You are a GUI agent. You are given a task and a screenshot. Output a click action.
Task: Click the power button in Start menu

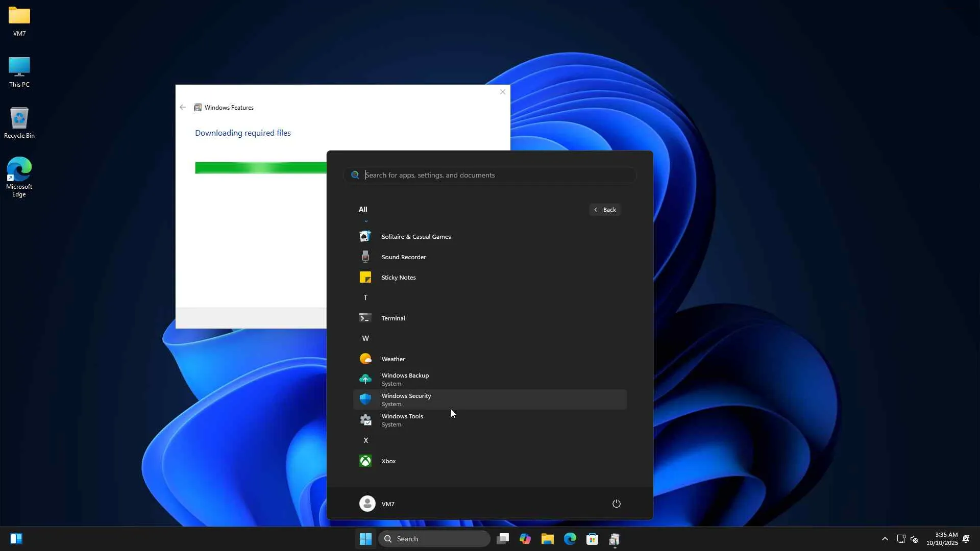click(616, 504)
